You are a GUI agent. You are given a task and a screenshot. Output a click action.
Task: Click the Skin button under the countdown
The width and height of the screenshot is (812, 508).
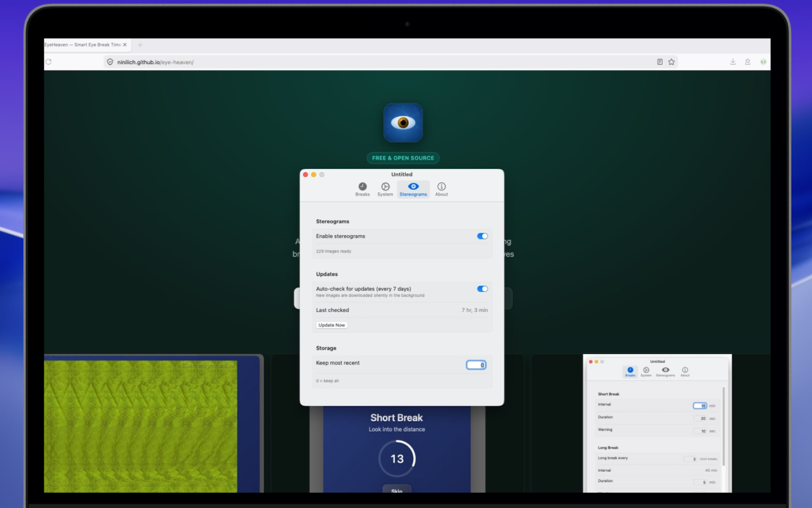397,489
